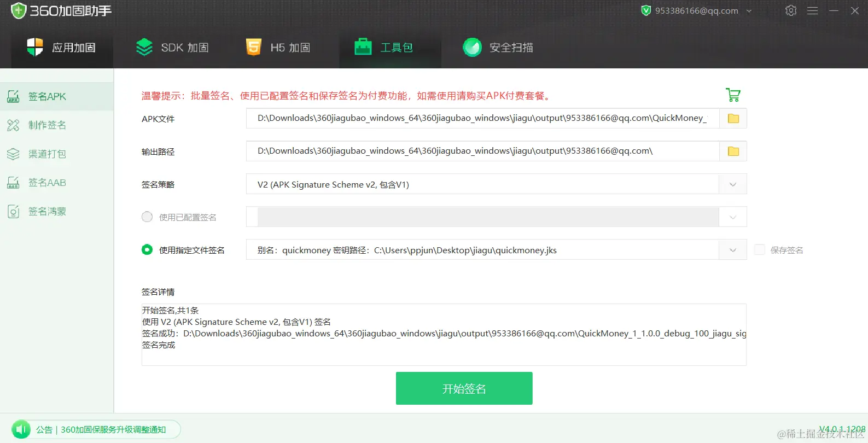Click the shopping cart purchase icon
Image resolution: width=868 pixels, height=443 pixels.
[733, 95]
